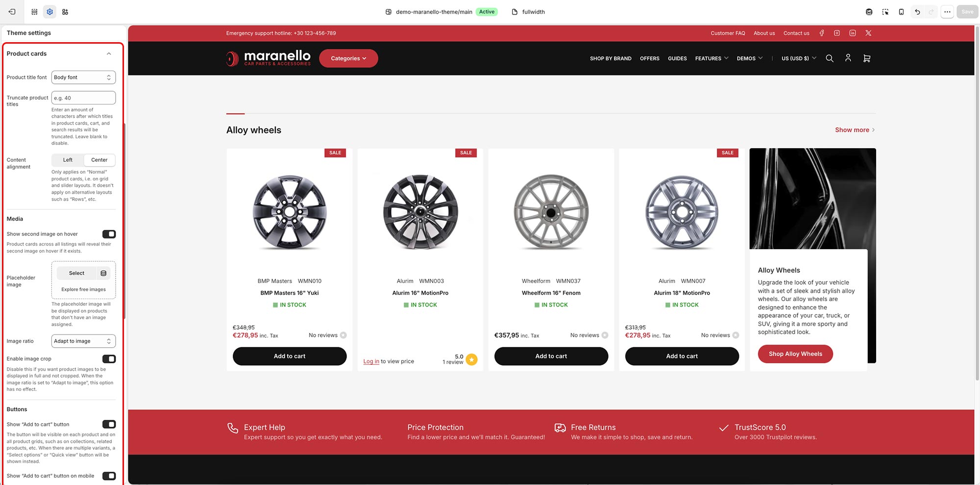Click the Truncate product titles input field
Viewport: 980px width, 485px height.
pyautogui.click(x=83, y=98)
